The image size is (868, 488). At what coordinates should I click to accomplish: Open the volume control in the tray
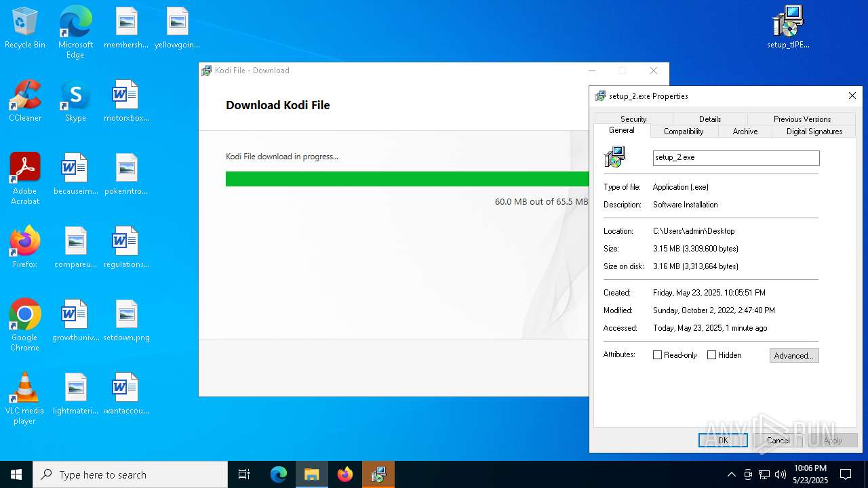(x=781, y=474)
